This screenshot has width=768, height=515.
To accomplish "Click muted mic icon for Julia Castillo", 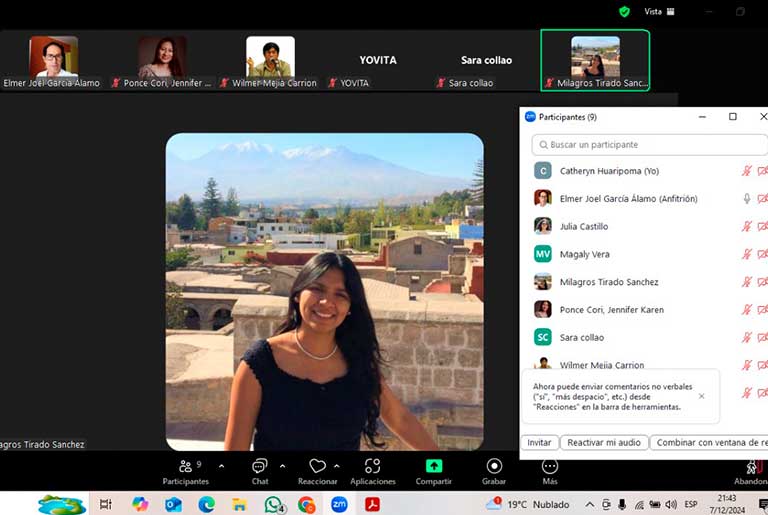I will click(x=746, y=226).
